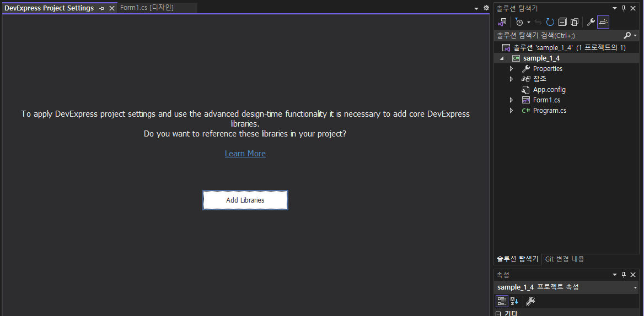Click the 참조 references icon in tree
Screen dimensions: 644x316
click(x=525, y=79)
